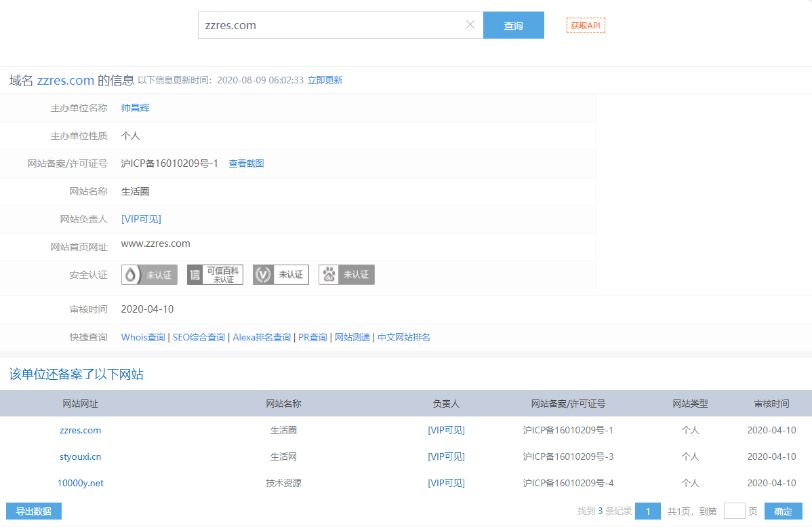Viewport: 812px width, 527px height.
Task: Open 网站测速 speed test link
Action: pos(352,337)
